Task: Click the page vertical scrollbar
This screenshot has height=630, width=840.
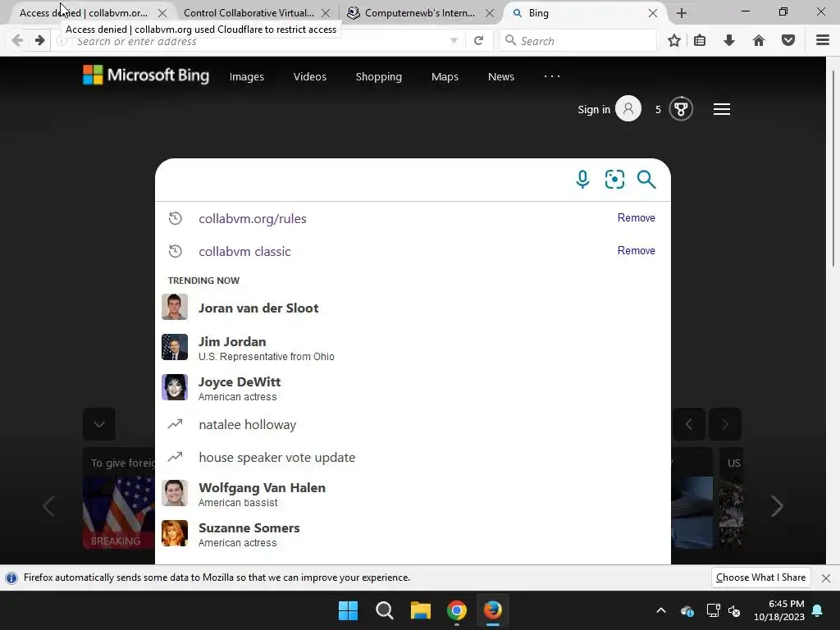Action: pos(833,168)
